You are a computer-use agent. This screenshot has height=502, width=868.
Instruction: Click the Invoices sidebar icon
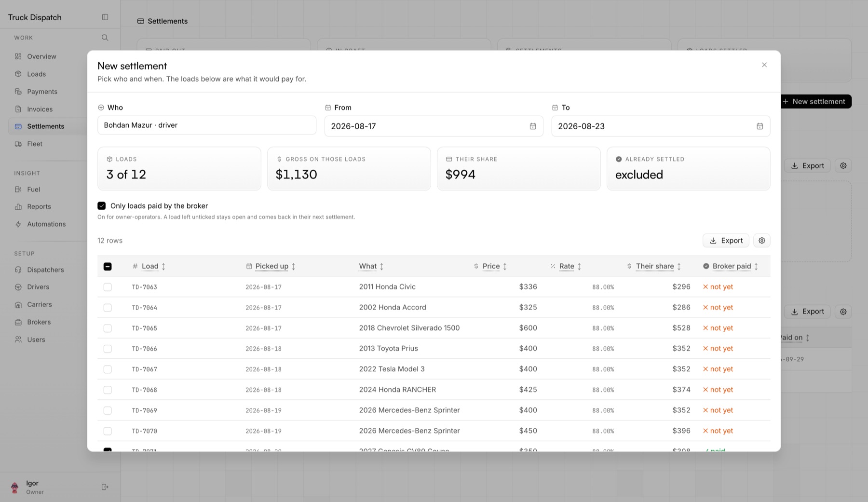(18, 109)
